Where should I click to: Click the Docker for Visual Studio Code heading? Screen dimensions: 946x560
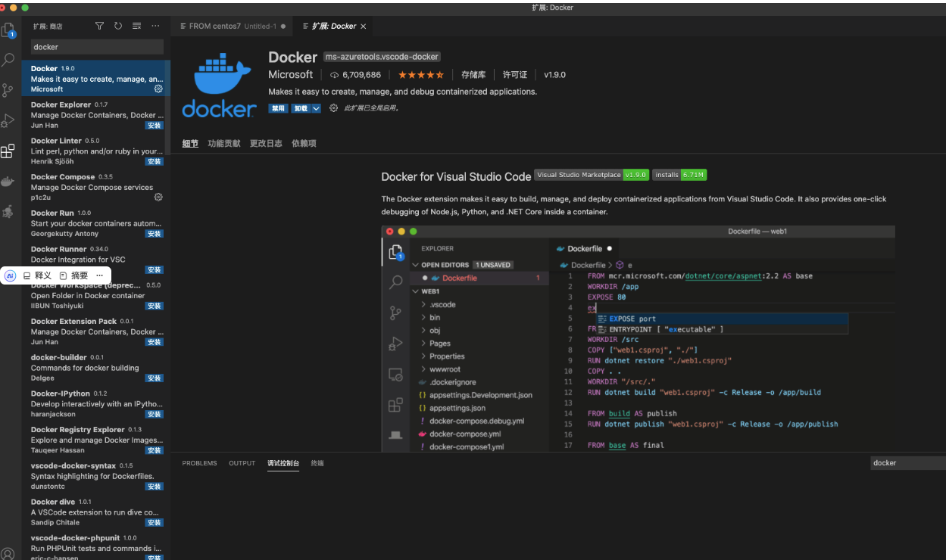[x=456, y=176]
